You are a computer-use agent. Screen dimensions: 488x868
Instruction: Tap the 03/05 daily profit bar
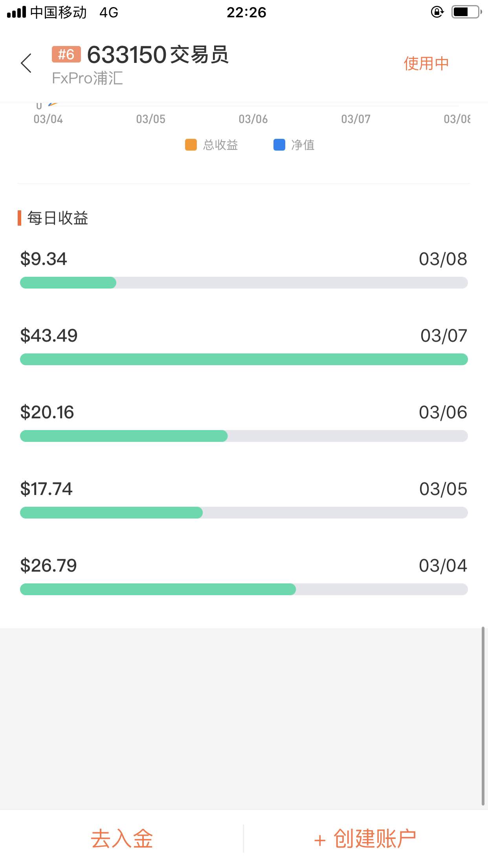pos(244,513)
